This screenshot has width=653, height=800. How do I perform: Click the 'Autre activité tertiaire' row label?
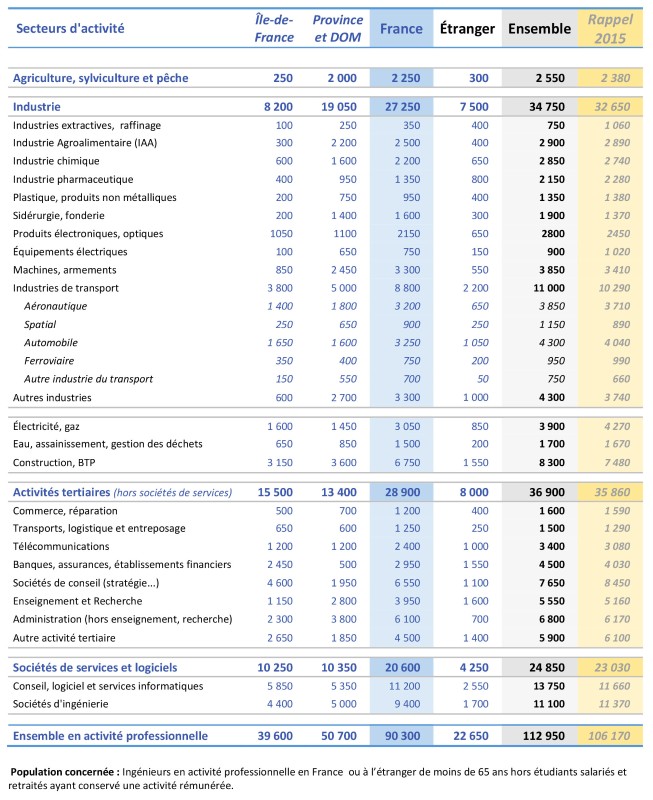[x=64, y=638]
